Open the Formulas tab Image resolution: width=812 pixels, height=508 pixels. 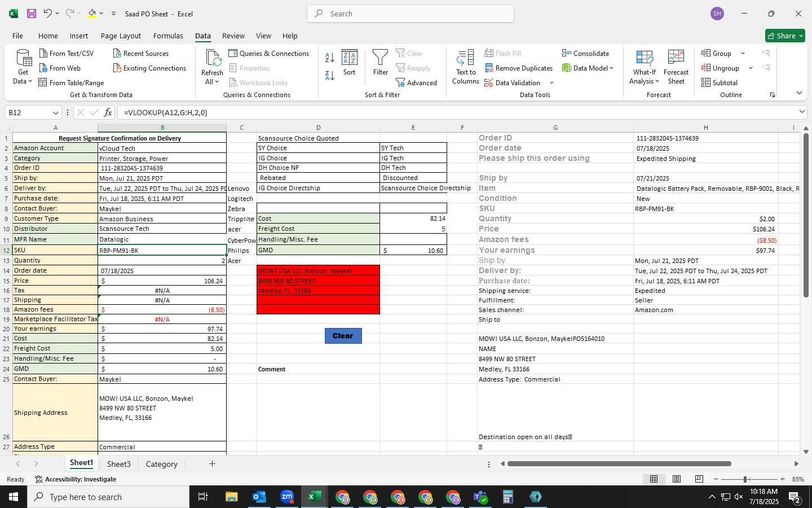(168, 36)
